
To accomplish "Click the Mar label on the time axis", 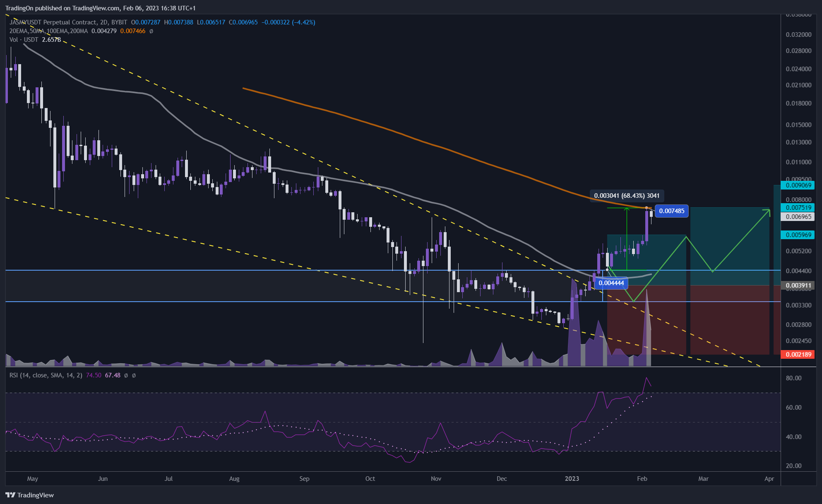I will (703, 479).
